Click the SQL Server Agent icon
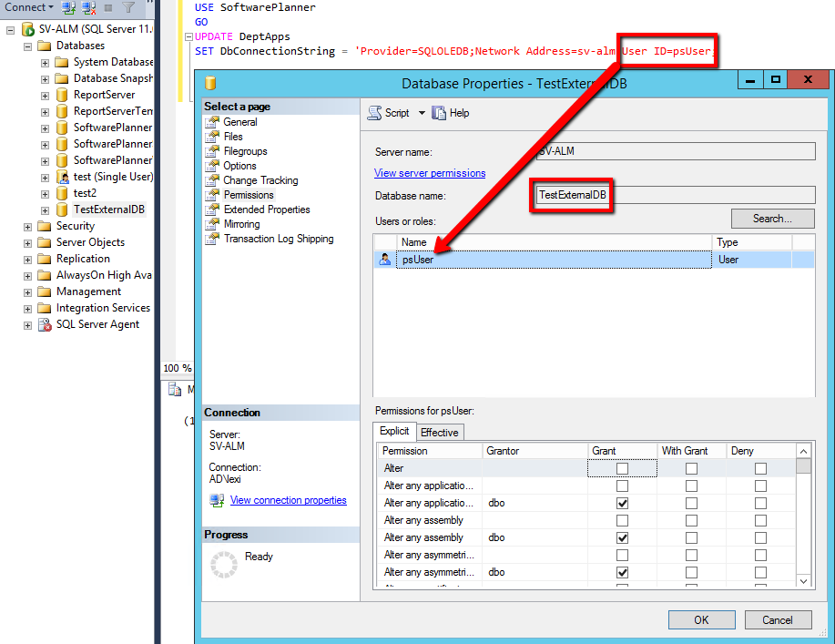The width and height of the screenshot is (835, 644). coord(44,323)
